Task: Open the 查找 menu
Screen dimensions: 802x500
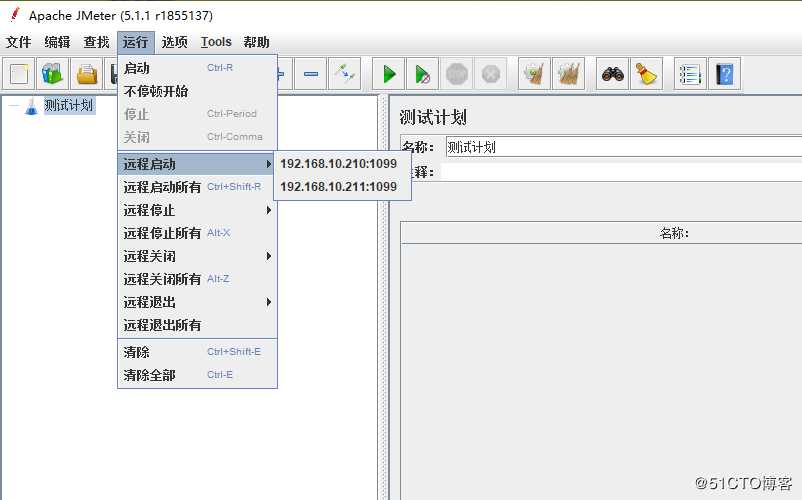Action: (96, 42)
